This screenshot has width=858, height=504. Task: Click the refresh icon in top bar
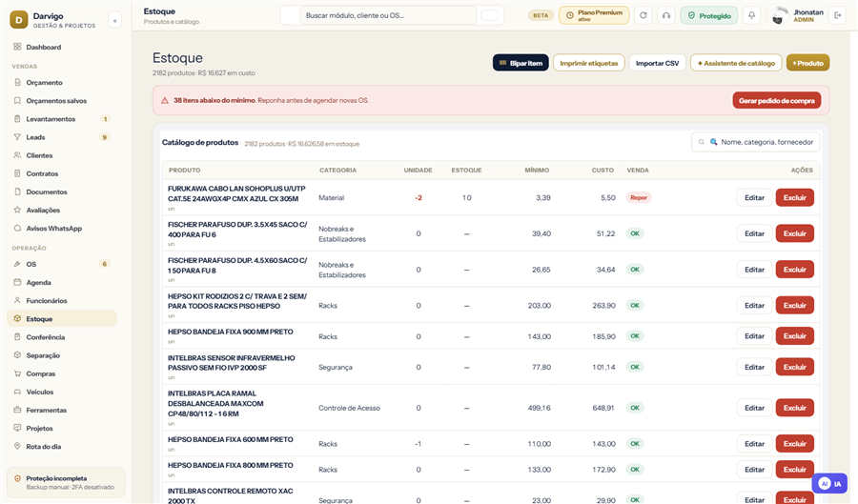coord(643,15)
